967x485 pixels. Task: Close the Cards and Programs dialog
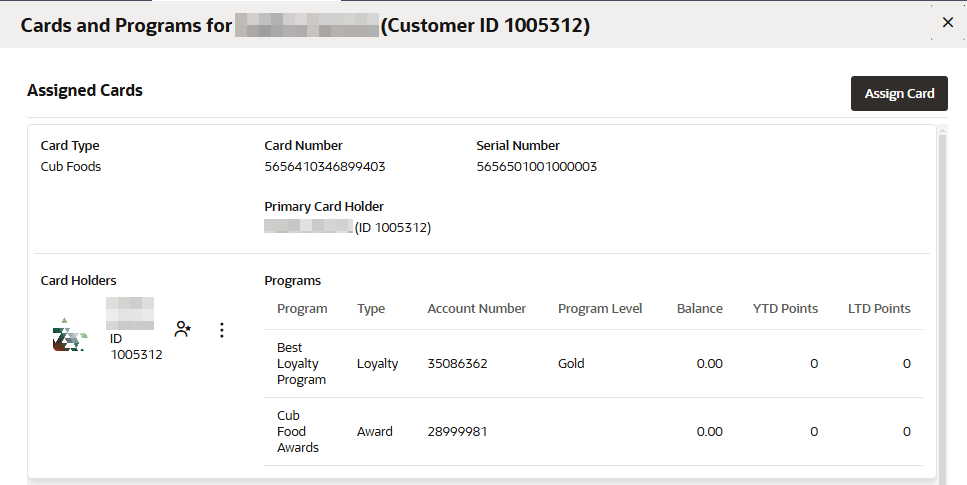(x=948, y=23)
